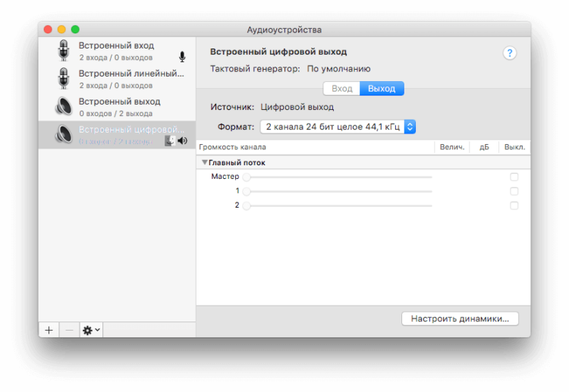Click the Встроенный выход speaker icon

tap(64, 107)
